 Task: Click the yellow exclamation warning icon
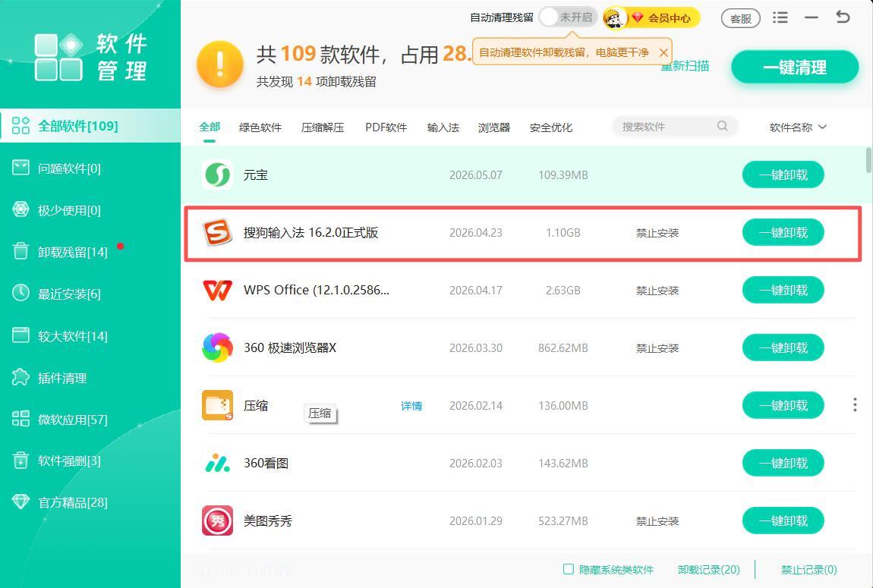tap(220, 64)
